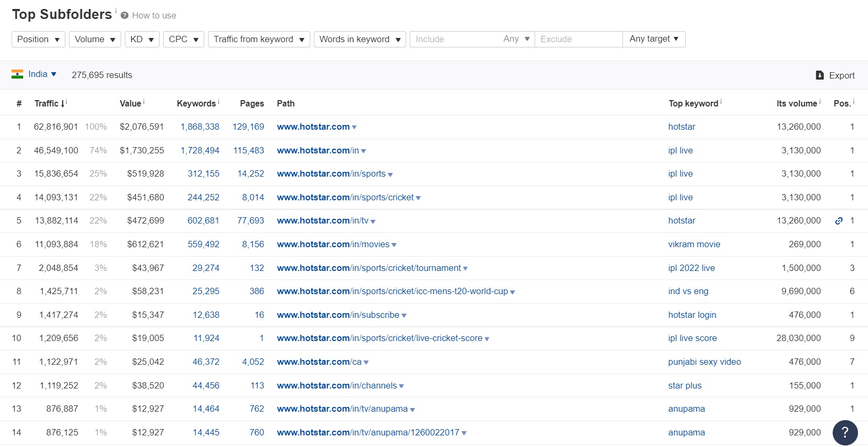Click the Export download icon
The image size is (868, 447).
tap(820, 75)
